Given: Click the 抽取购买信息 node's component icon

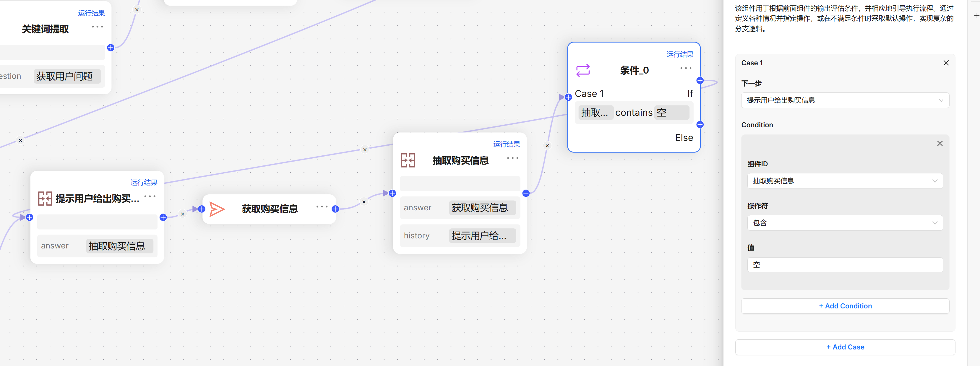Looking at the screenshot, I should tap(408, 160).
